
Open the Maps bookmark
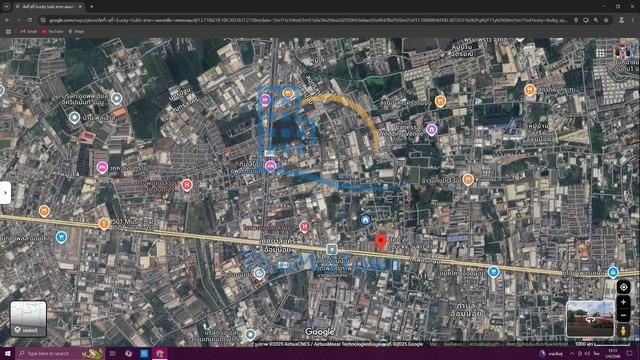76,31
